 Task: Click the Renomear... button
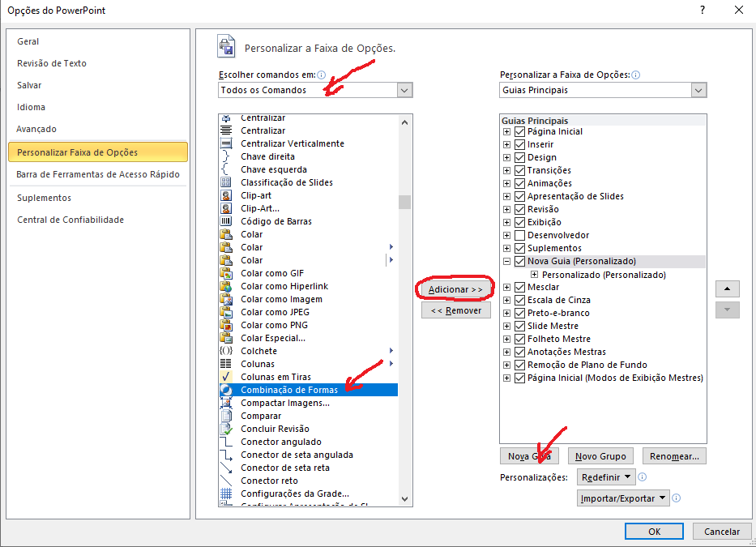point(674,456)
